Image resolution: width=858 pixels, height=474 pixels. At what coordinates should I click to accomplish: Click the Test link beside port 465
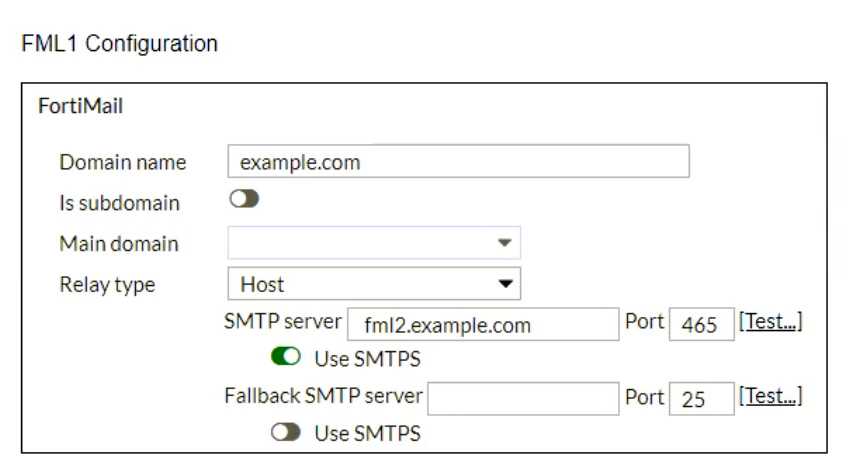coord(770,322)
